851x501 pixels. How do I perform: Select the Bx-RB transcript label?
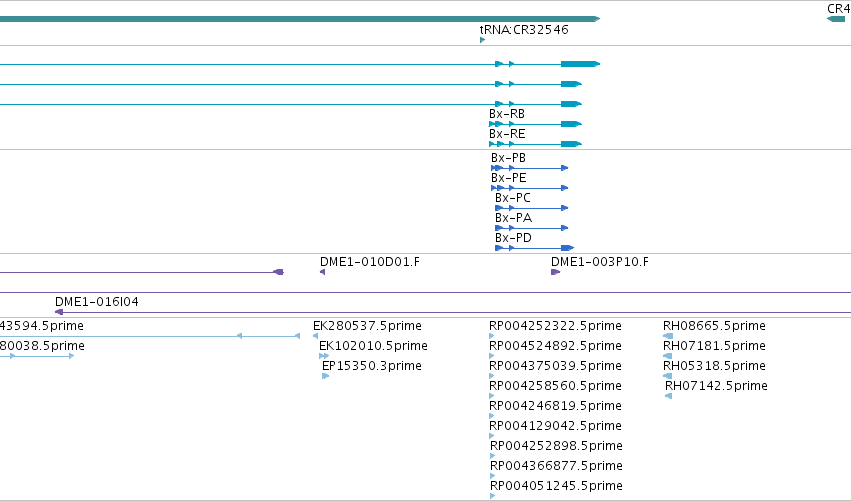(x=506, y=114)
